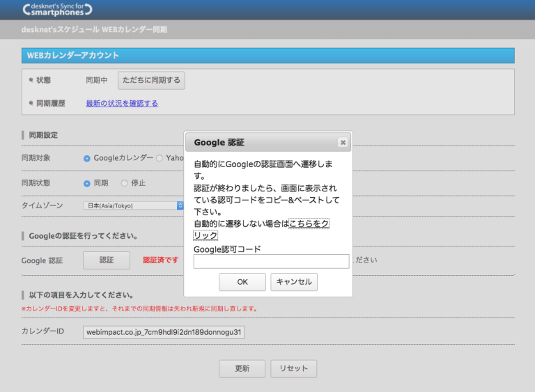Click the red カレンダーID warning note
This screenshot has height=392, width=535.
[x=139, y=308]
